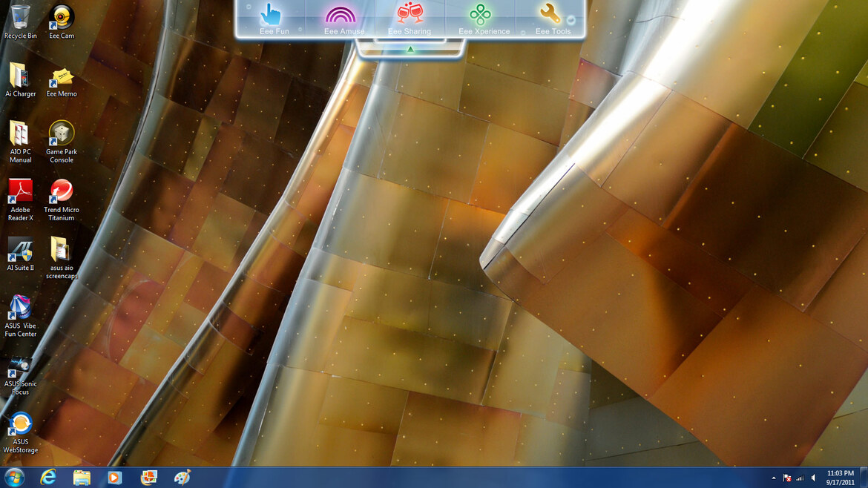Open Action Center from the flag notification
The width and height of the screenshot is (868, 488).
click(786, 478)
